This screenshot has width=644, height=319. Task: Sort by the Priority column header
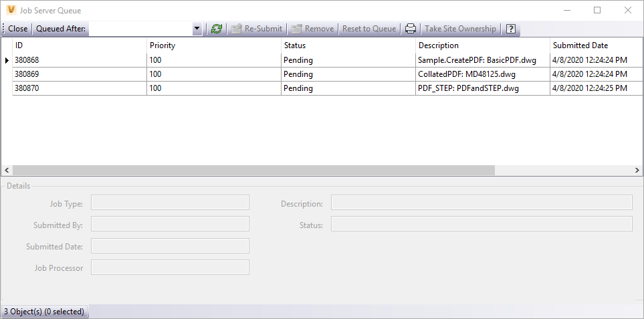point(213,45)
